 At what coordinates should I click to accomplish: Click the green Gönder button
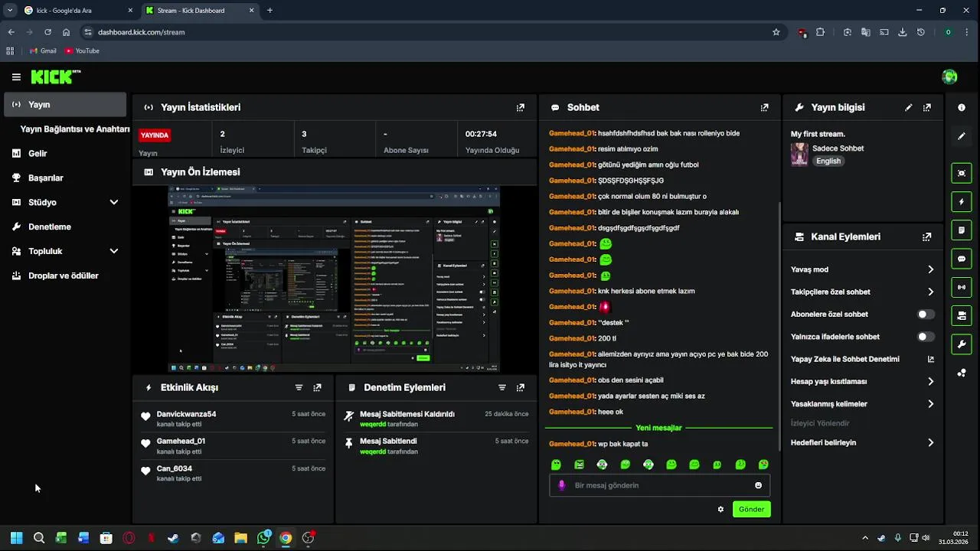point(751,509)
